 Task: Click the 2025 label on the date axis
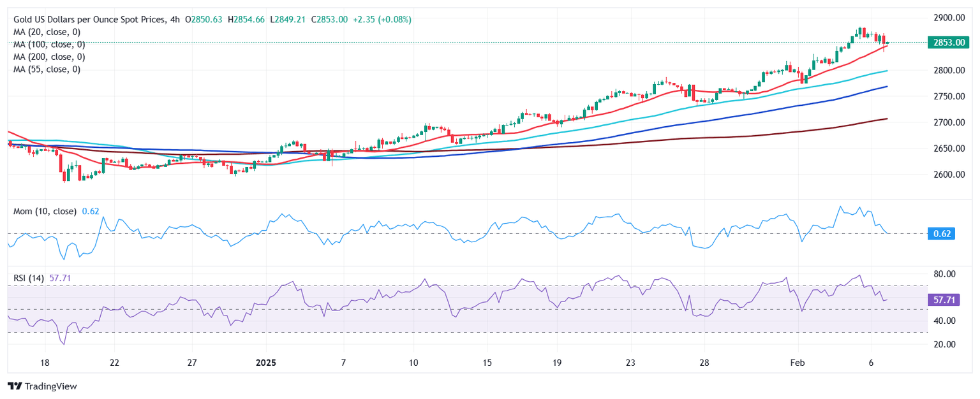[x=266, y=363]
